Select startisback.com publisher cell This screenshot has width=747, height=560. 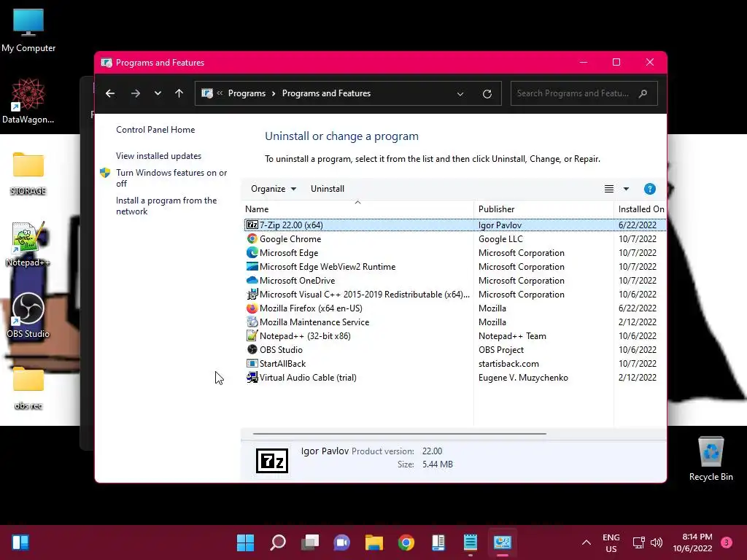pyautogui.click(x=508, y=363)
